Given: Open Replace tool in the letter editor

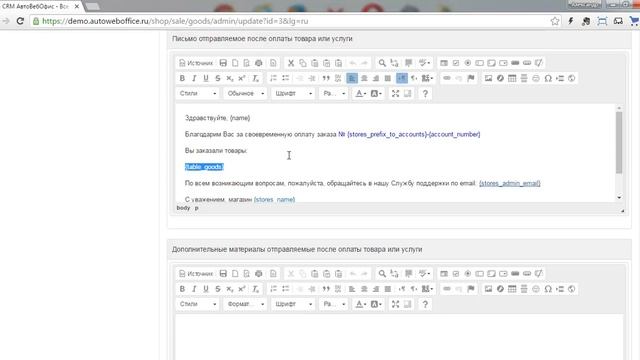Looking at the screenshot, I should coord(394,63).
